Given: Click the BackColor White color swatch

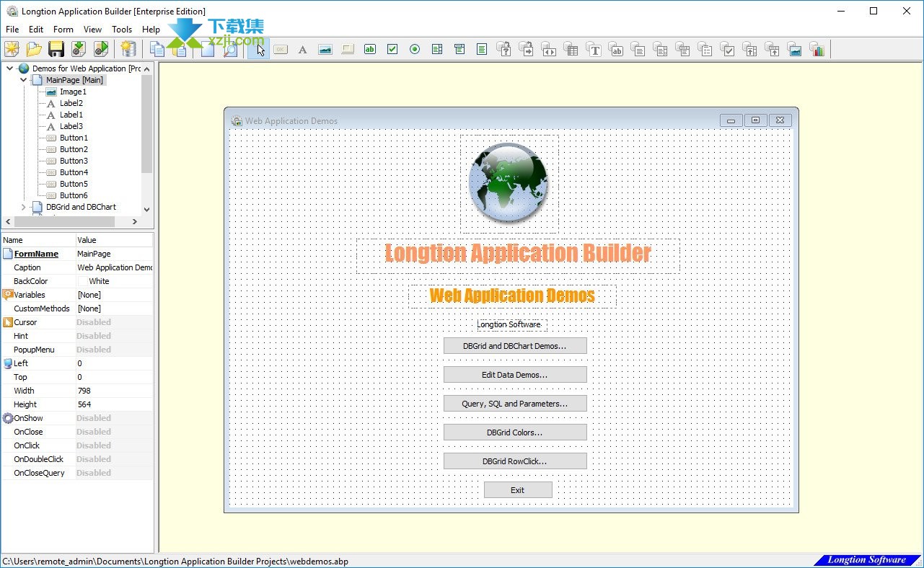Looking at the screenshot, I should 82,281.
